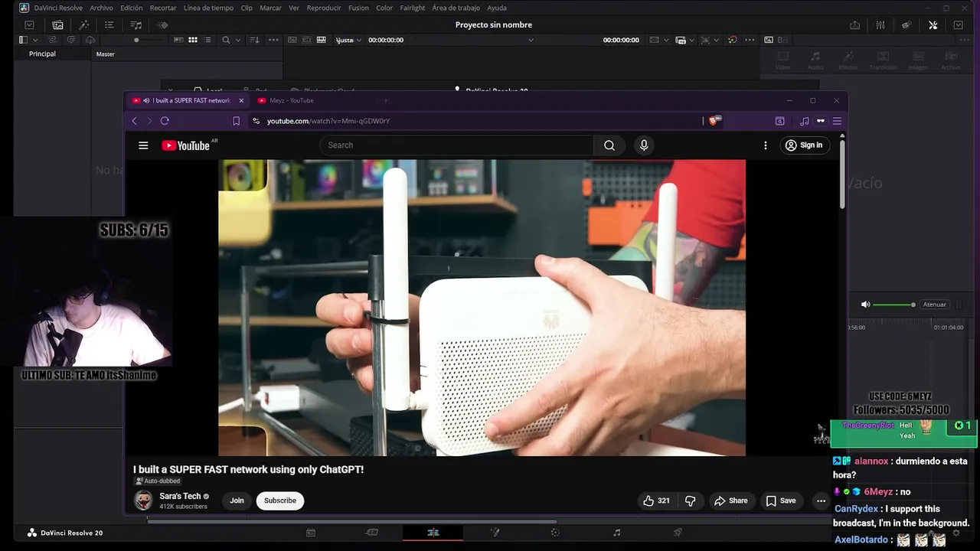The height and width of the screenshot is (551, 980).
Task: Click Sign in on YouTube
Action: click(805, 145)
